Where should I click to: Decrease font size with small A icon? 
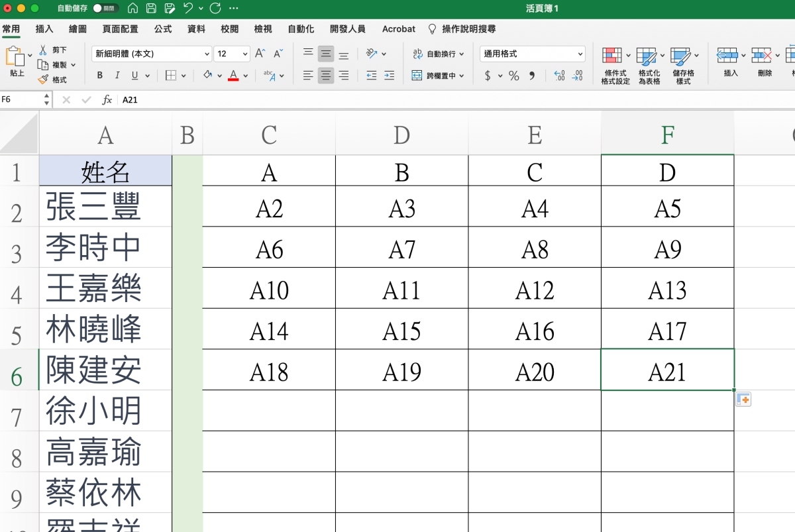[278, 54]
